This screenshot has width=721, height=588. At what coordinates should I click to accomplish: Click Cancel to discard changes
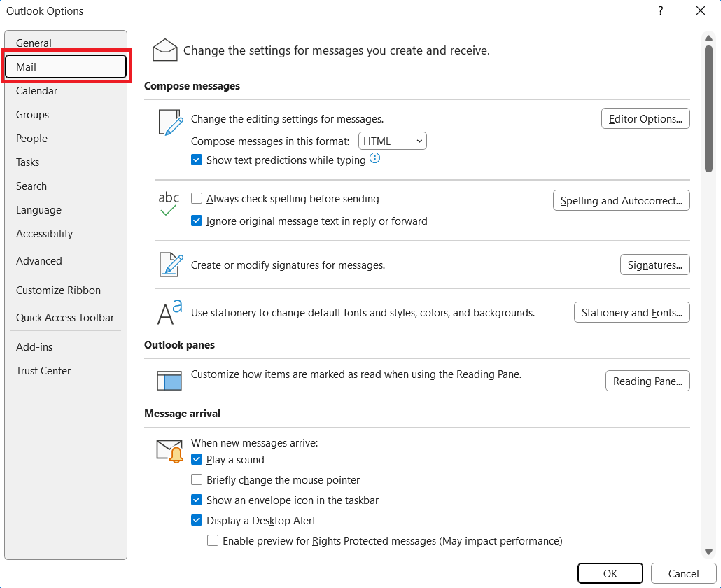point(683,573)
